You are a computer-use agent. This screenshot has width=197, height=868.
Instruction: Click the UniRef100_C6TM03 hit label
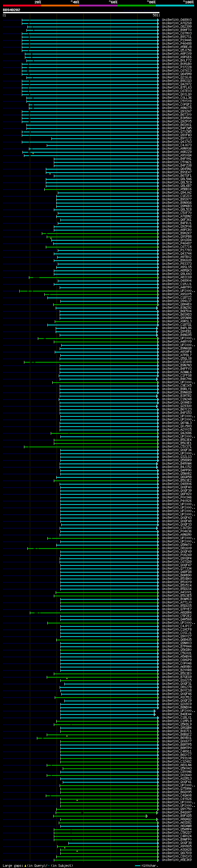tap(176, 33)
